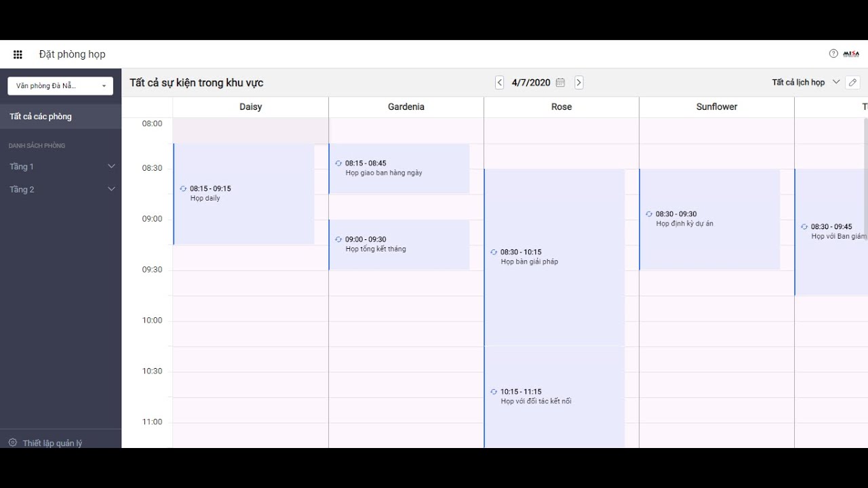Screen dimensions: 868x488
Task: Click the DANH SÁCH PHÒNG section label
Action: click(37, 146)
